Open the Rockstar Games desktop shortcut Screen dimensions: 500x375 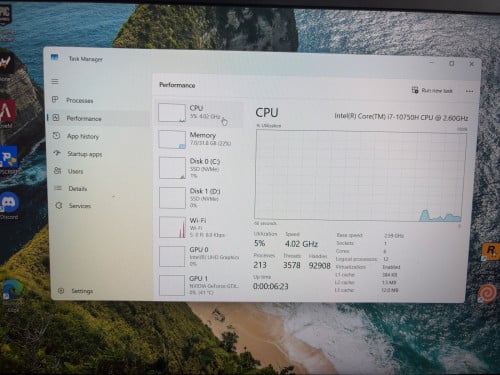point(491,251)
